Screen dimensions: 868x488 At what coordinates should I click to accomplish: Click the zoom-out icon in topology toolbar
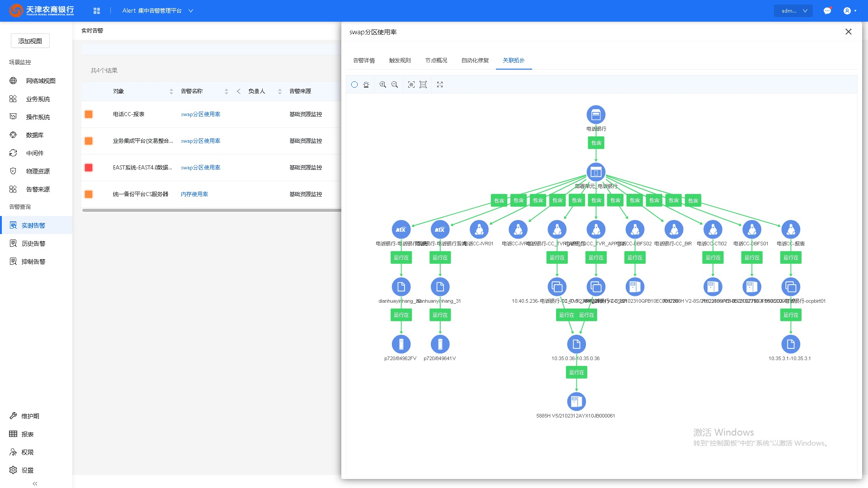coord(395,84)
